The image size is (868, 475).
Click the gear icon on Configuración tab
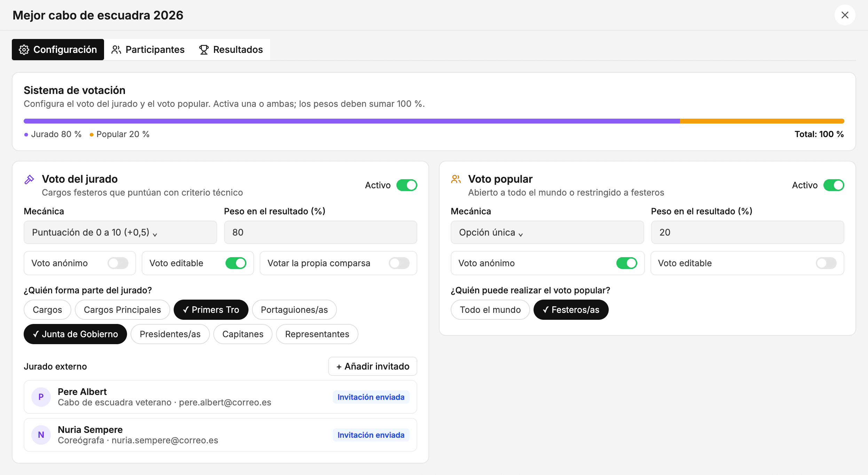(x=24, y=50)
